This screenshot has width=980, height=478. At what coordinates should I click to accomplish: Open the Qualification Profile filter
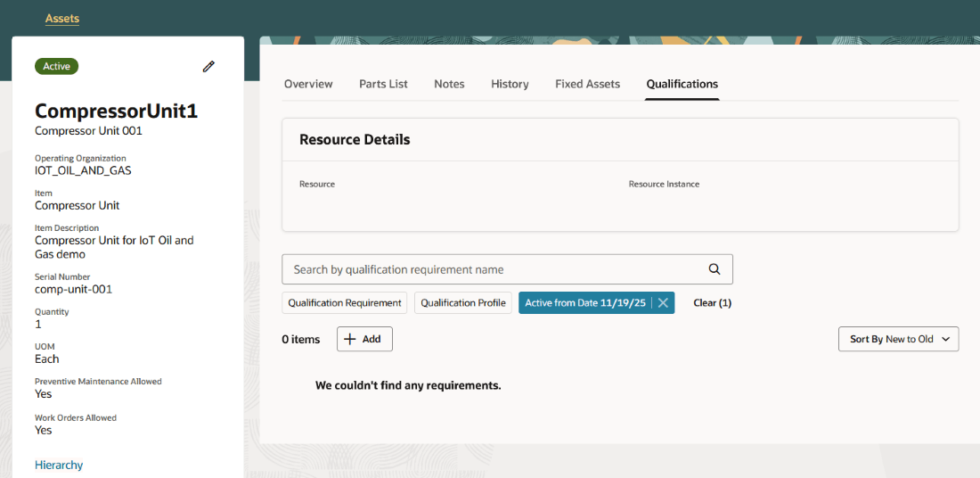(463, 303)
